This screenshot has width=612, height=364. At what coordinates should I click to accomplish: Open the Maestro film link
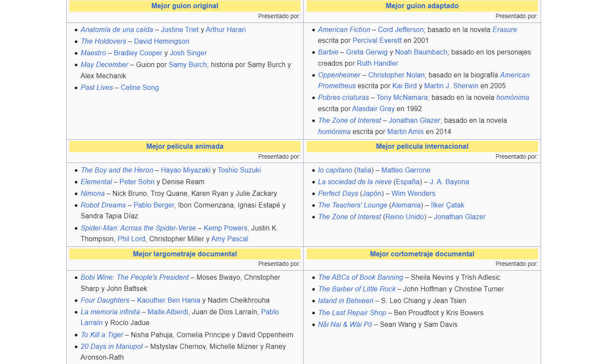click(x=93, y=53)
